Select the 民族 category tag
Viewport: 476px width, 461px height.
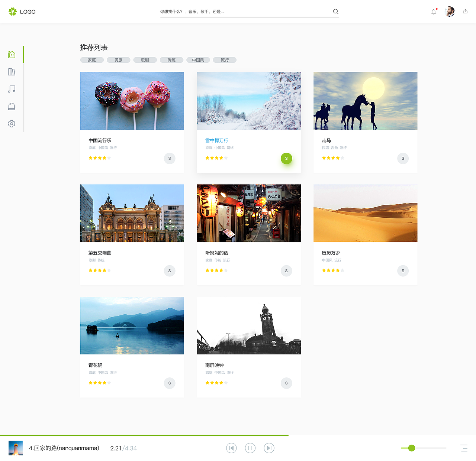tap(118, 60)
